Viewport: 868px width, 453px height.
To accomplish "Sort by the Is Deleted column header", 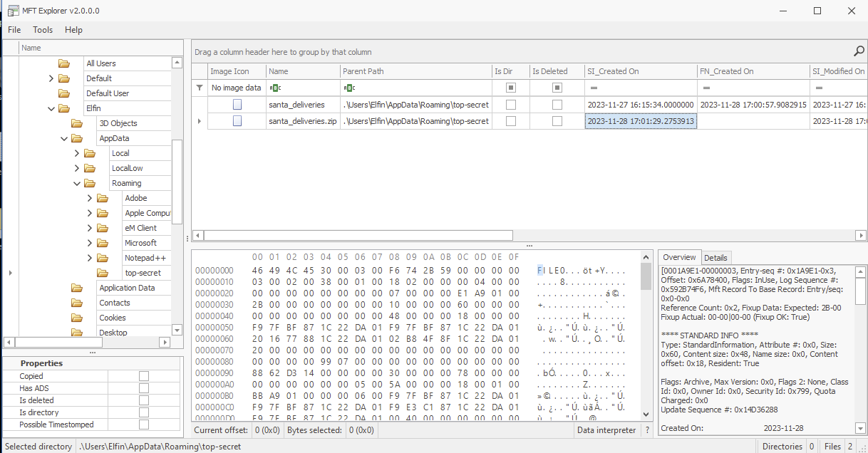I will (556, 71).
